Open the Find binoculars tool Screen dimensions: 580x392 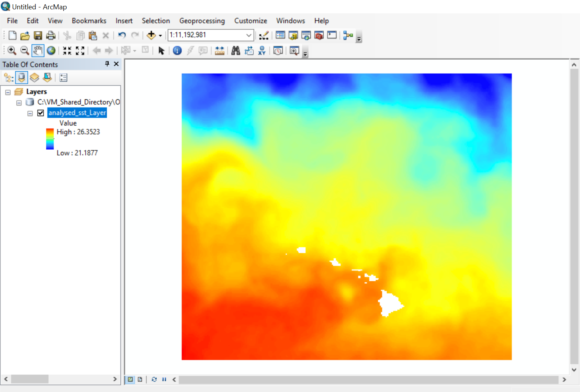[236, 51]
